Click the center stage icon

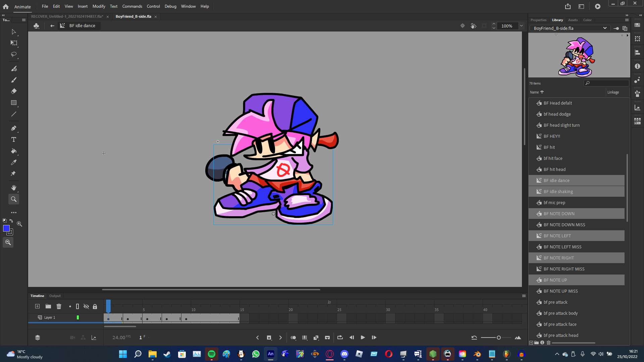tap(463, 26)
